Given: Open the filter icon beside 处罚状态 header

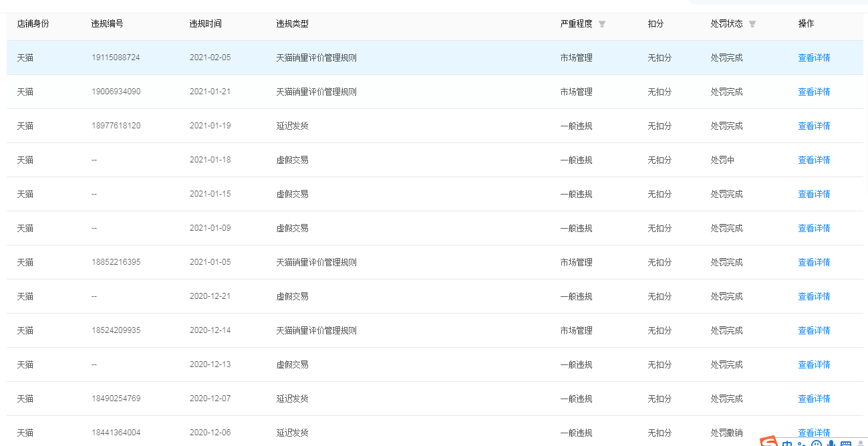Looking at the screenshot, I should (x=752, y=24).
